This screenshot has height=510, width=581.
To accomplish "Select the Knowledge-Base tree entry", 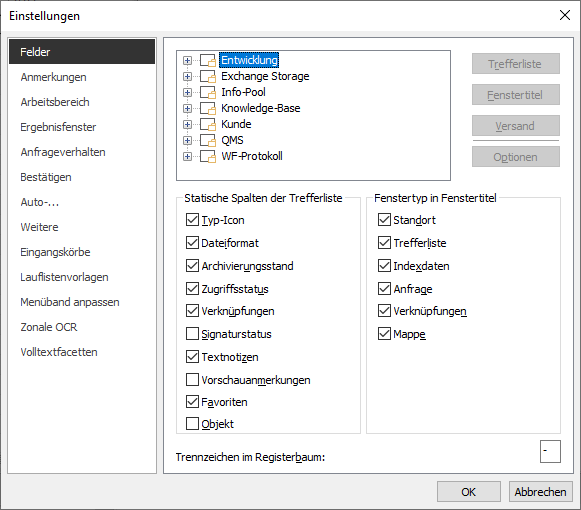I will [260, 108].
